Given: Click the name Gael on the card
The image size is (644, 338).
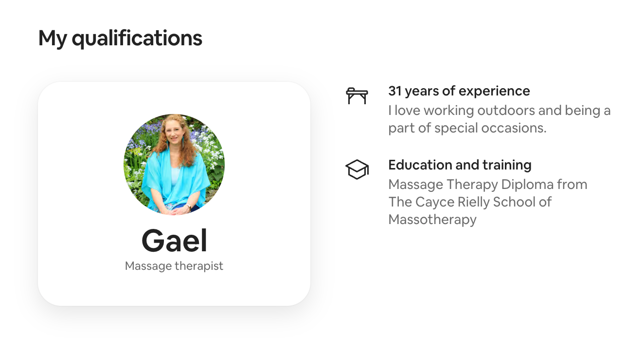Looking at the screenshot, I should pos(174,240).
